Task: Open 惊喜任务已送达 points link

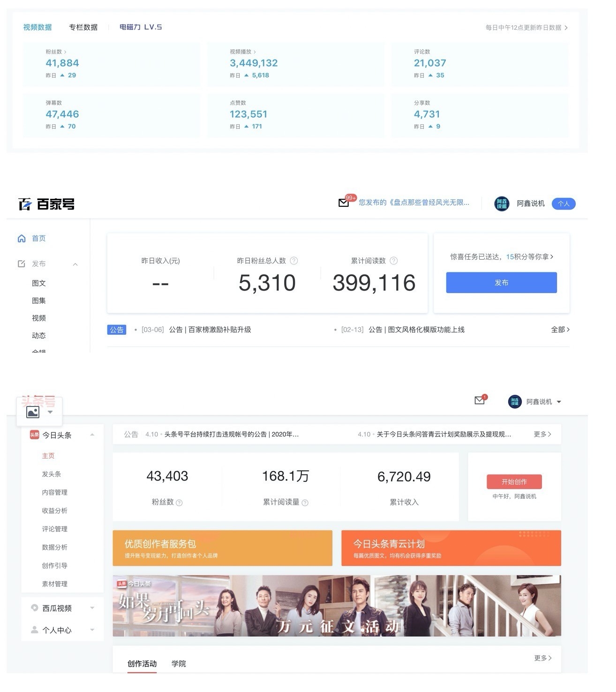Action: click(502, 257)
